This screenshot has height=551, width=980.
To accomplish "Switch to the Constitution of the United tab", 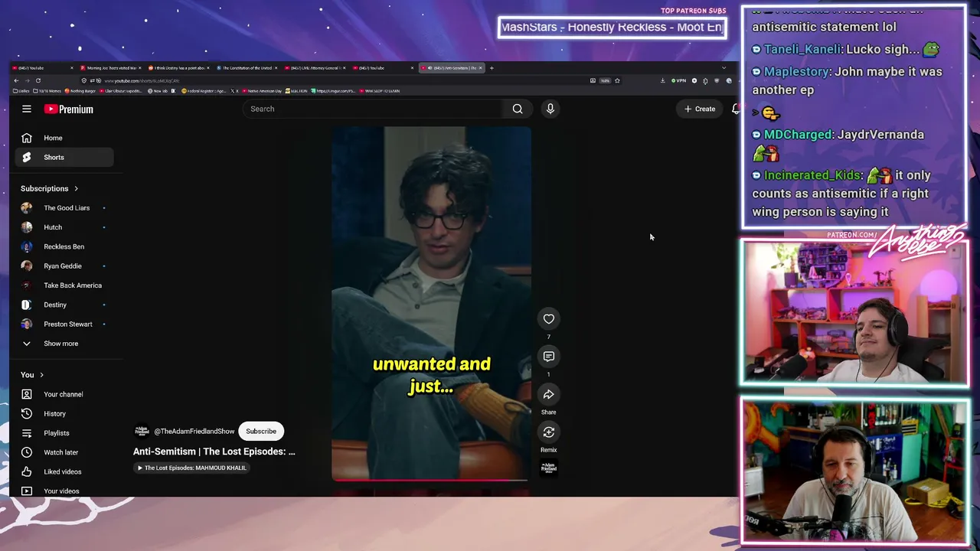I will click(x=247, y=68).
